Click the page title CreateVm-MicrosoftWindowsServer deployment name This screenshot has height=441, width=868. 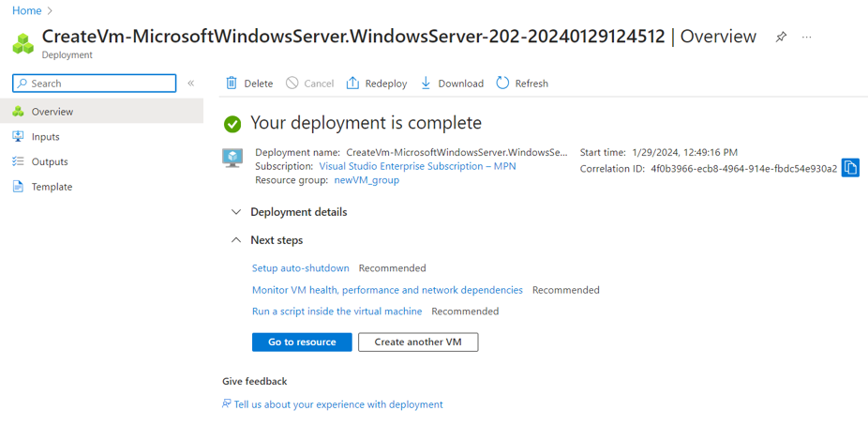click(x=353, y=36)
